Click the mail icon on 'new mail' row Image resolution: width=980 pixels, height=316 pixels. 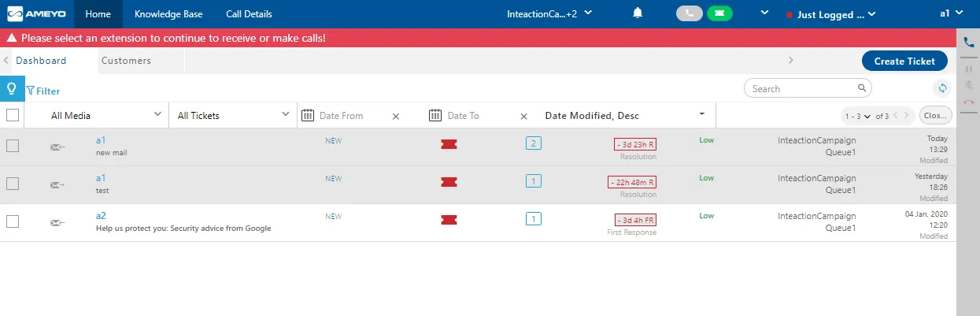click(57, 147)
